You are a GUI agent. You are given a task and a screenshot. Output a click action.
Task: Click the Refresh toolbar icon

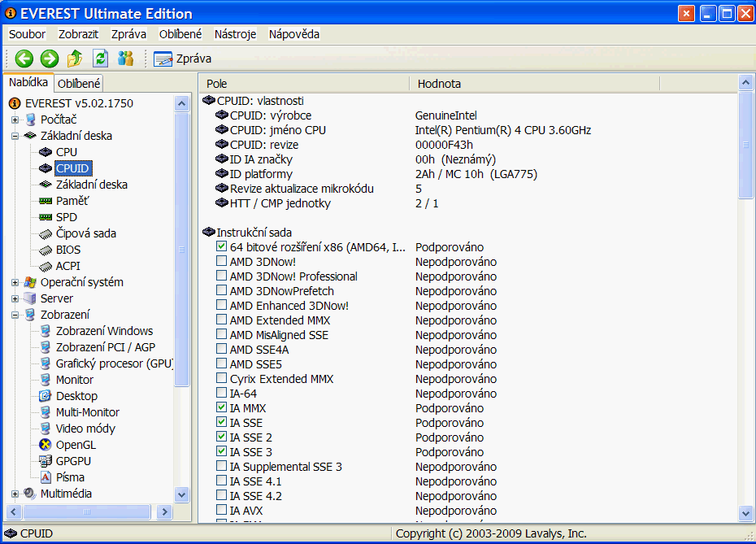point(100,59)
